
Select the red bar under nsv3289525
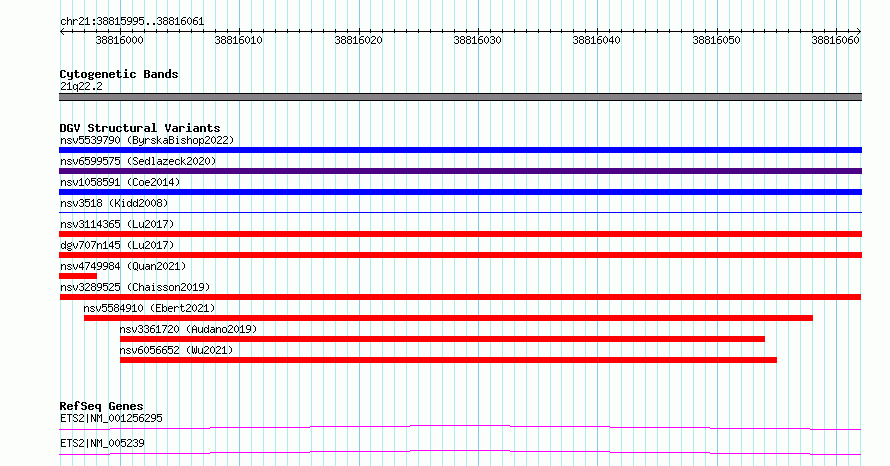point(460,297)
